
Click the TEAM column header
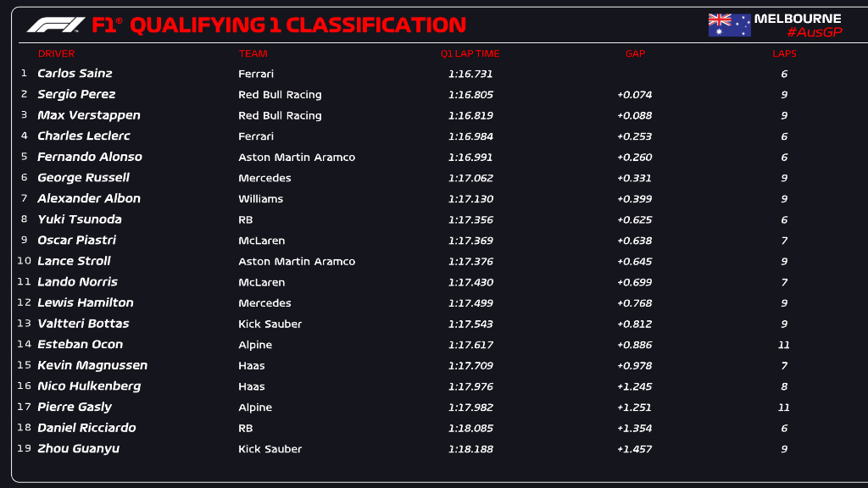coord(253,53)
